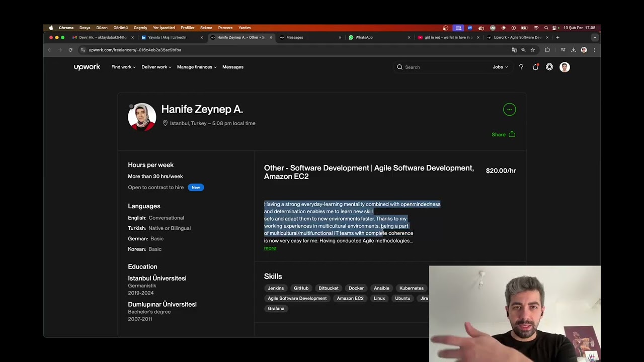Open the Chrome extensions puzzle icon
644x362 pixels.
547,50
